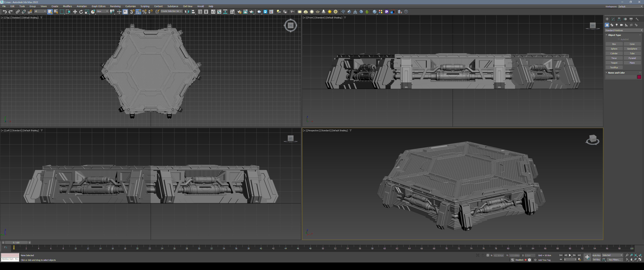644x270 pixels.
Task: Open the Standard Primitives dropdown
Action: click(623, 30)
